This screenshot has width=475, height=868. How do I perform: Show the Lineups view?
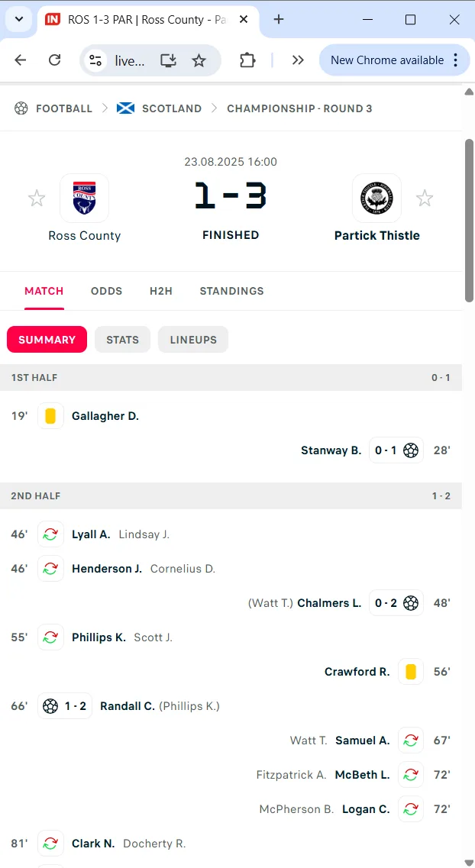click(x=193, y=340)
